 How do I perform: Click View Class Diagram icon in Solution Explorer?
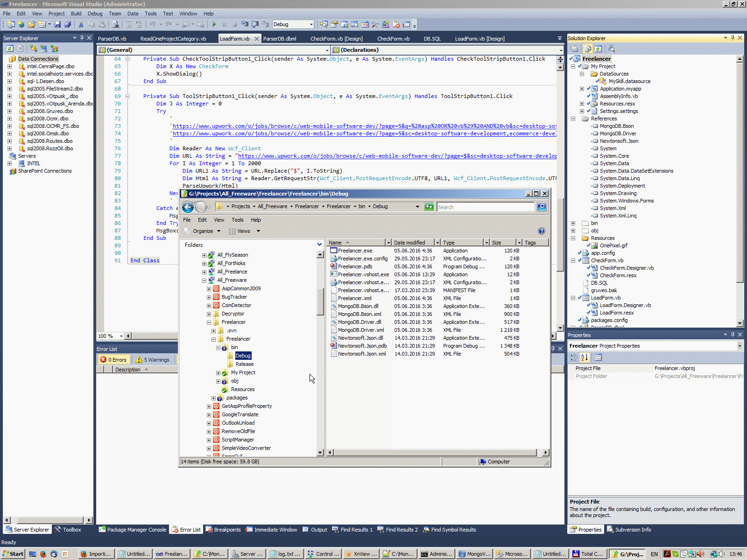click(x=611, y=49)
